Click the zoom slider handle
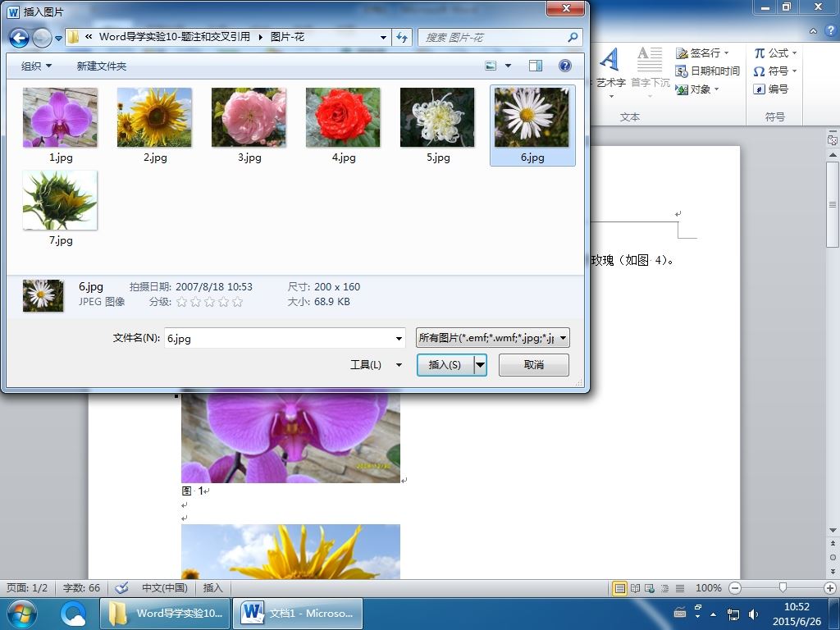Viewport: 840px width, 630px height. coord(783,588)
